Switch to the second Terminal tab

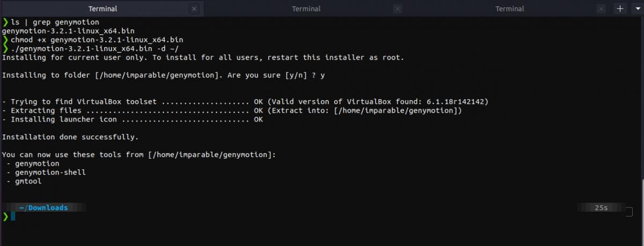306,9
